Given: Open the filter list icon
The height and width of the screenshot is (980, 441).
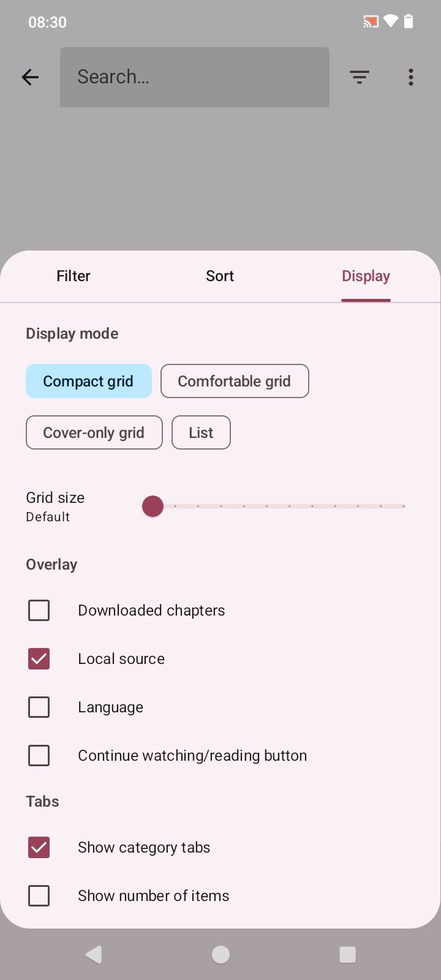Looking at the screenshot, I should 360,77.
